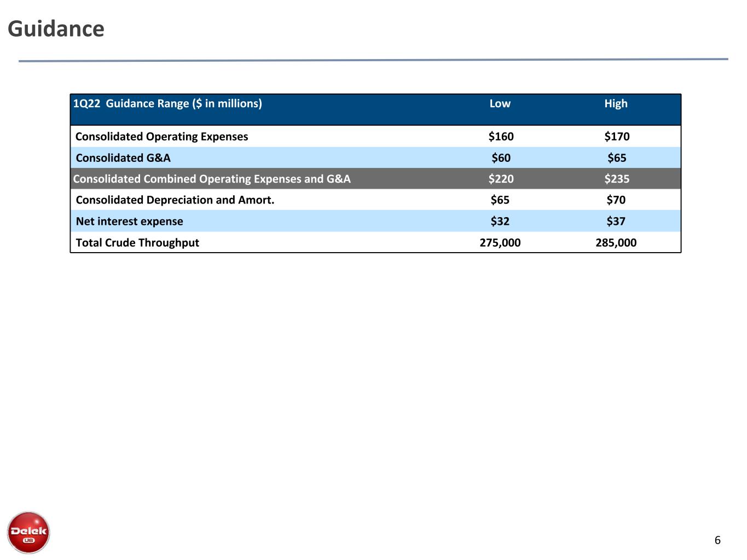Click the $70 depreciation high value
Viewport: 747px width, 560px height.
(x=616, y=200)
